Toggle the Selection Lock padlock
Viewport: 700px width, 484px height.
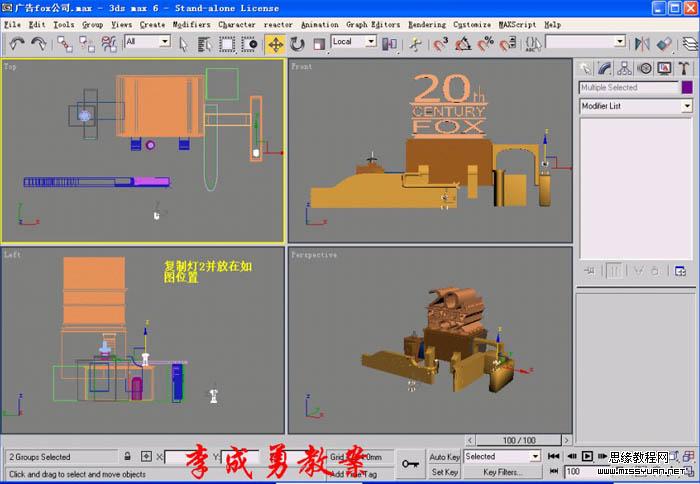[x=127, y=456]
